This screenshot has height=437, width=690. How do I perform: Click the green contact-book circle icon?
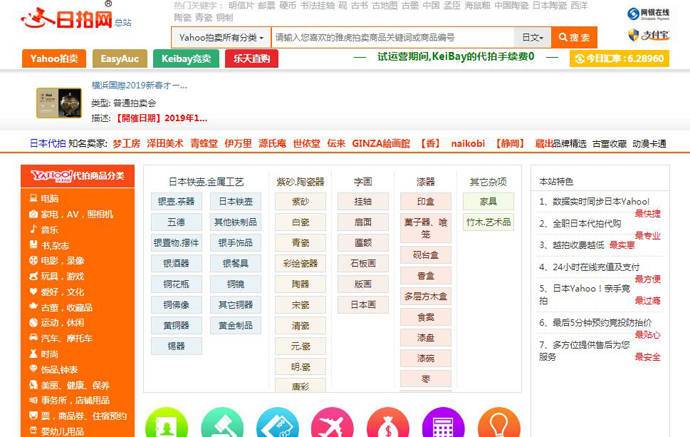tap(166, 423)
